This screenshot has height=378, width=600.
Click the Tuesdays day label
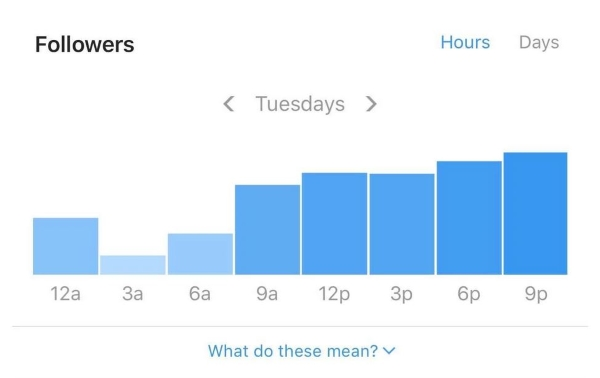(300, 104)
